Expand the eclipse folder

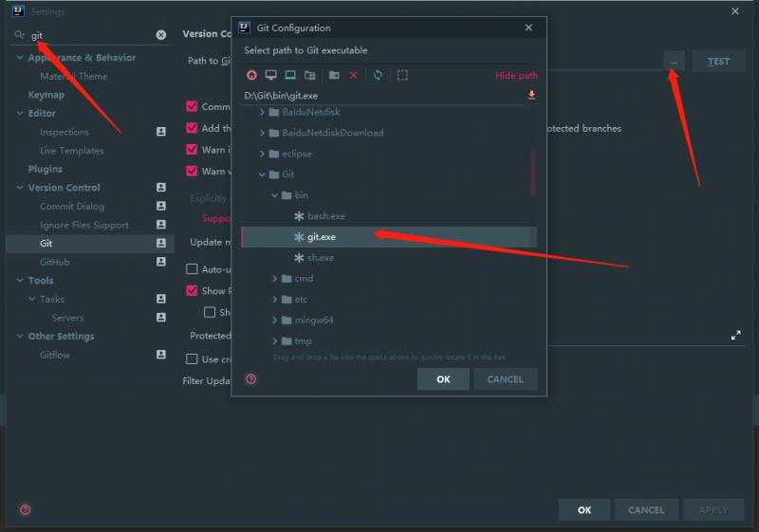tap(262, 154)
